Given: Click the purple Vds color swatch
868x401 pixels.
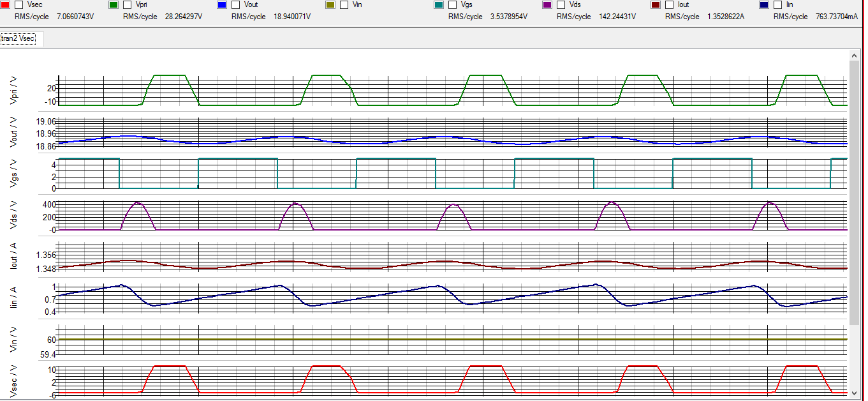Looking at the screenshot, I should (547, 4).
